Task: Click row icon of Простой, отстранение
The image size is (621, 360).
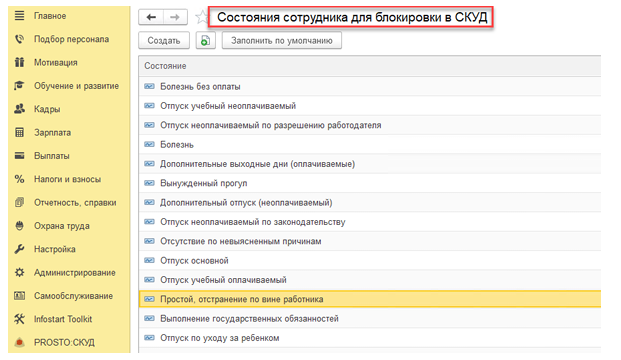Action: [x=149, y=299]
